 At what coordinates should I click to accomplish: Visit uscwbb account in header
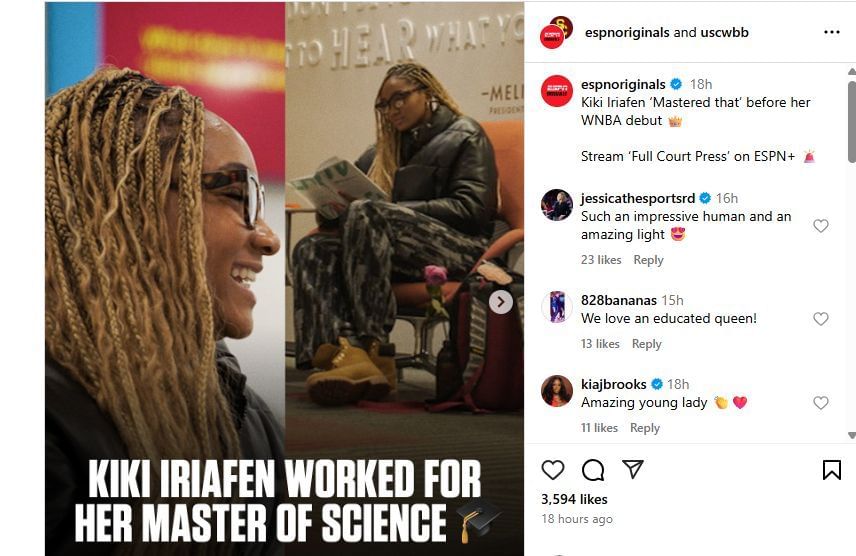click(x=724, y=32)
